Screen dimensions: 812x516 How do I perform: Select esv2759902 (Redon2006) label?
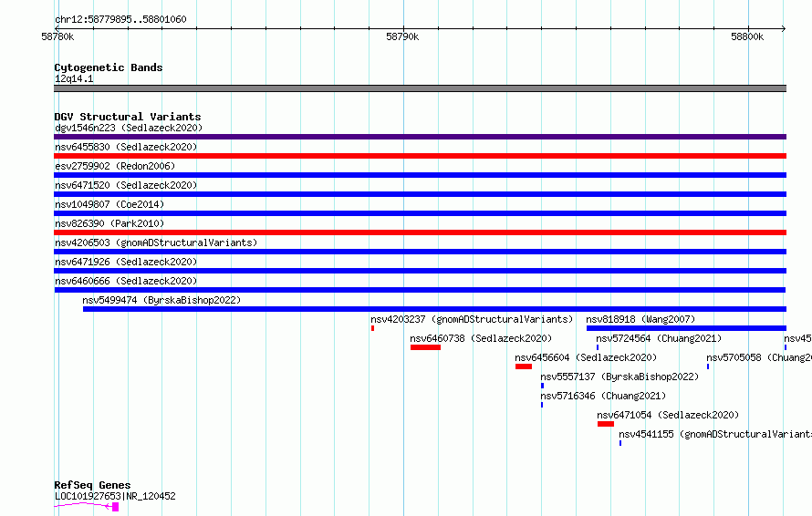click(x=115, y=166)
